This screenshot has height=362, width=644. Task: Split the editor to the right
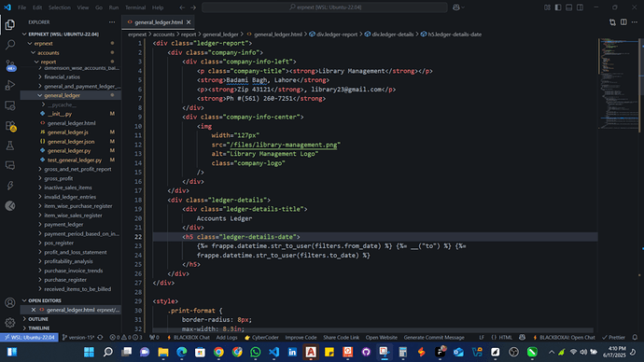pos(623,22)
